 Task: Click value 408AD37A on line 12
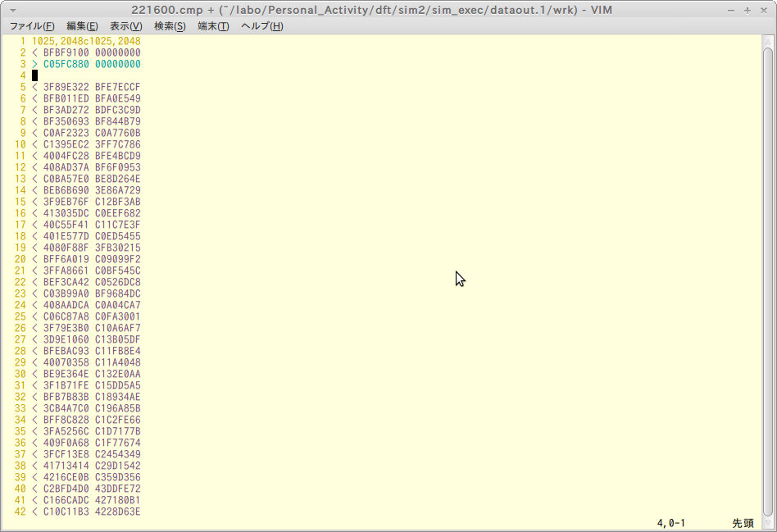(66, 167)
